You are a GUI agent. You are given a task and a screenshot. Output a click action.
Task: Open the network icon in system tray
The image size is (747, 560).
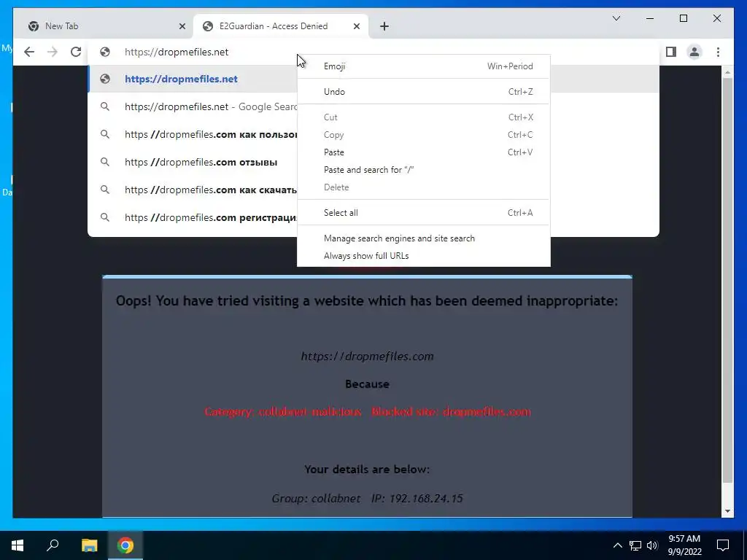[x=635, y=545]
